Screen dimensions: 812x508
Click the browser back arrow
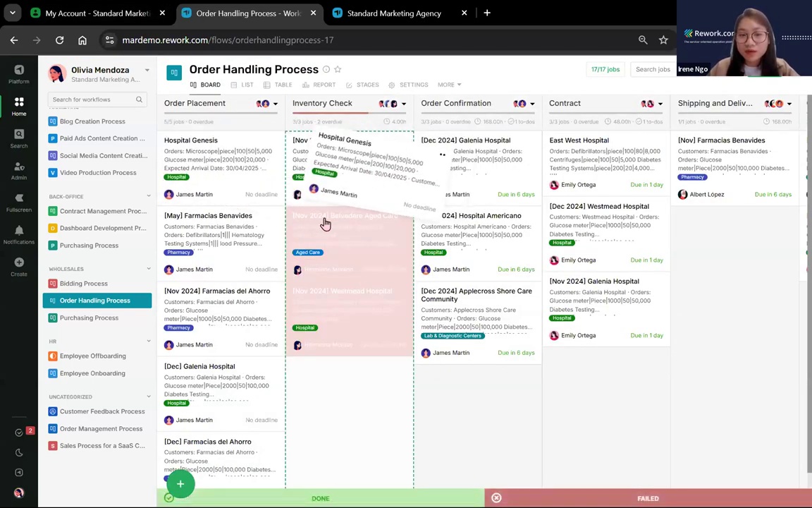[14, 40]
